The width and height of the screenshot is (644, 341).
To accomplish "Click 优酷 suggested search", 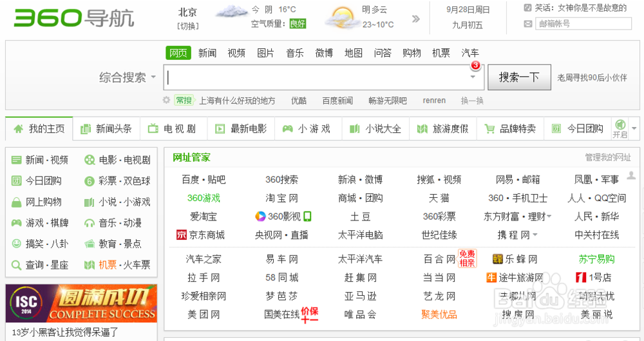I will click(x=299, y=101).
